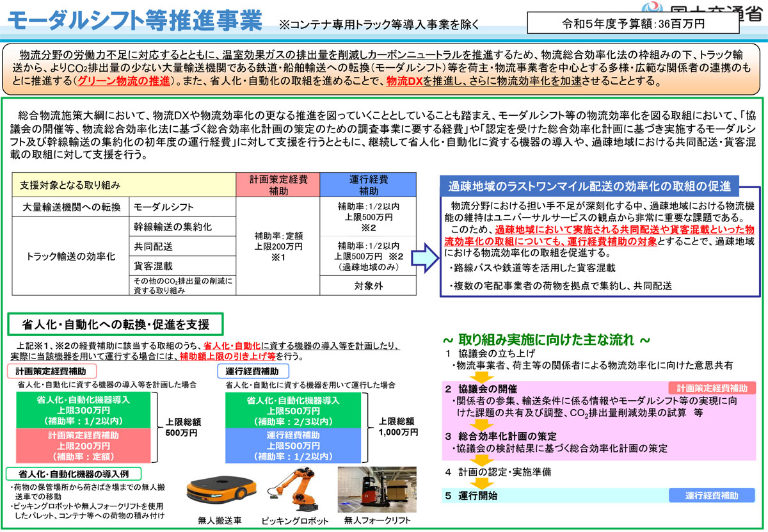This screenshot has height=532, width=768.
Task: Click the 上限総額 1,000万円 label
Action: coord(397,427)
